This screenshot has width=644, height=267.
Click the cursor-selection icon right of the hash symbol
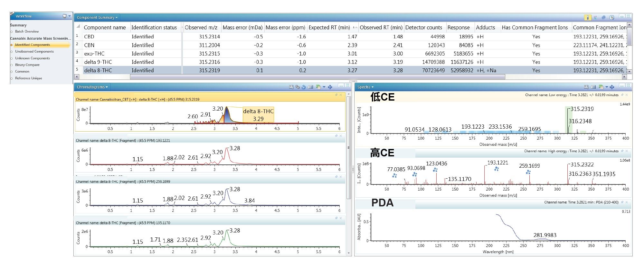pos(612,17)
